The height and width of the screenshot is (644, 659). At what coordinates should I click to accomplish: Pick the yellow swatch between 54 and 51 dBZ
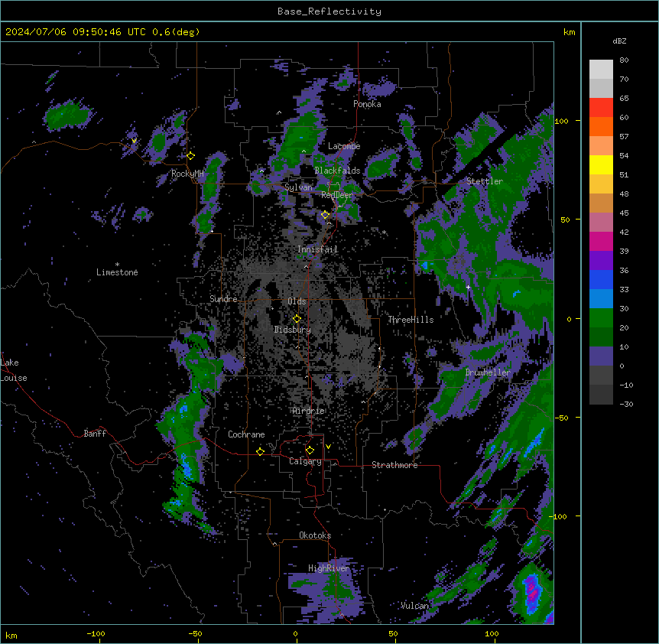click(601, 164)
